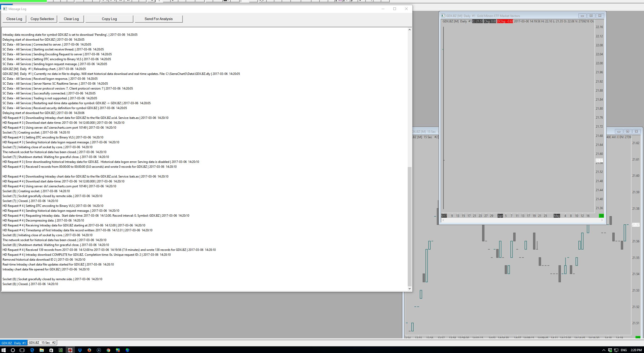644x353 pixels.
Task: Open Dropbox from the taskbar
Action: click(80, 350)
